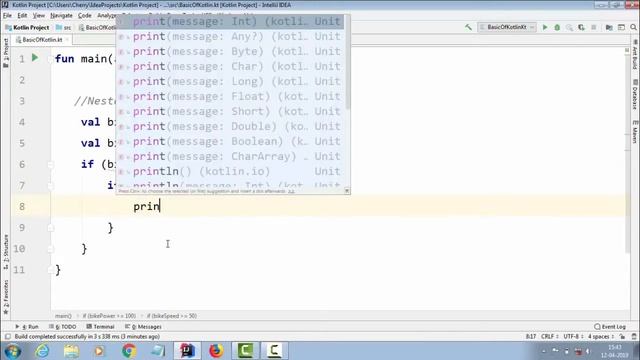Open Google Chrome from the taskbar
Viewport: 640px width, 360px height.
coord(129,351)
